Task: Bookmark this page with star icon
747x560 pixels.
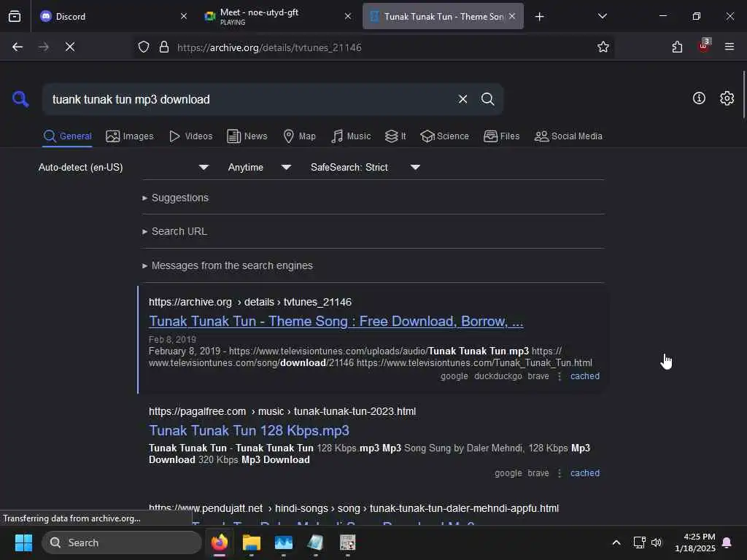Action: coord(603,47)
